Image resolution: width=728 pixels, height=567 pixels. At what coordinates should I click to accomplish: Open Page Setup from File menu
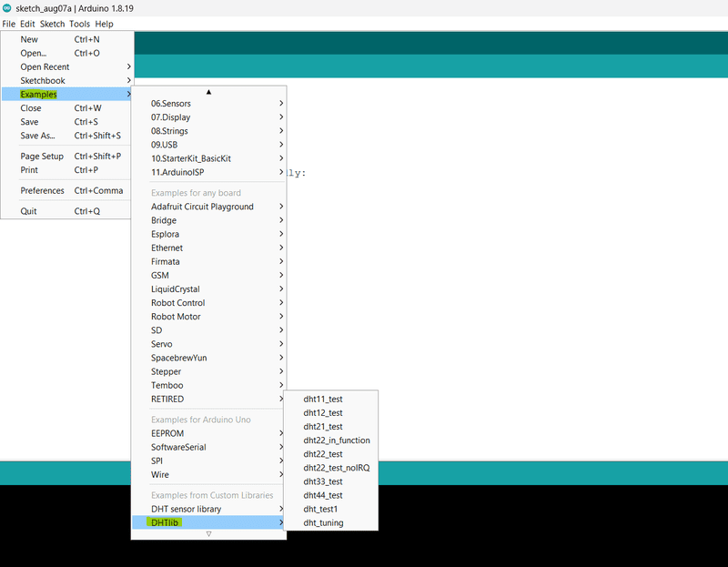pyautogui.click(x=66, y=156)
